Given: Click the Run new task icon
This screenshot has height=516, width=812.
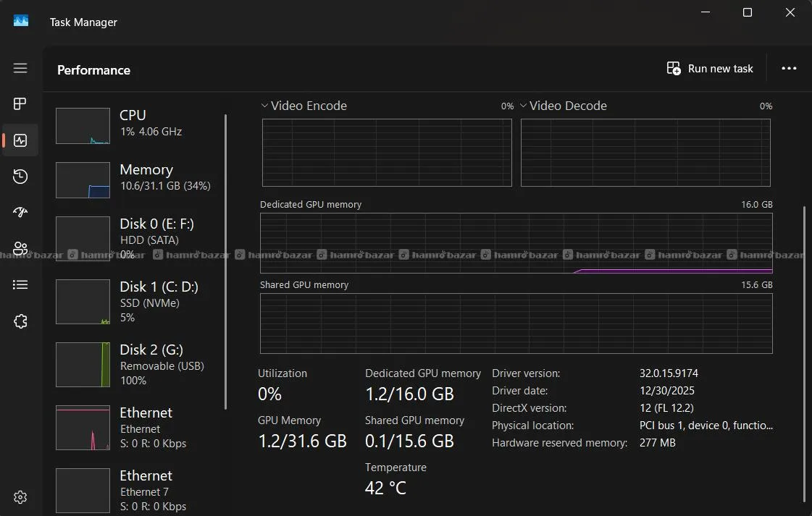Looking at the screenshot, I should [x=673, y=68].
